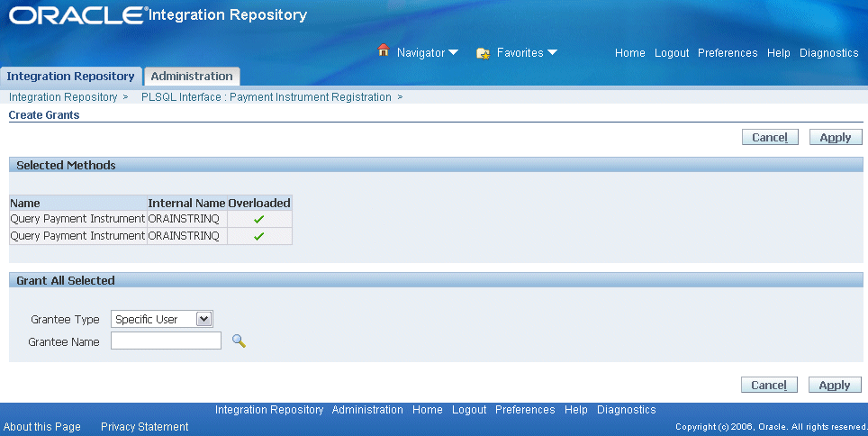868x436 pixels.
Task: Click the Integration Repository breadcrumb link
Action: click(x=63, y=97)
